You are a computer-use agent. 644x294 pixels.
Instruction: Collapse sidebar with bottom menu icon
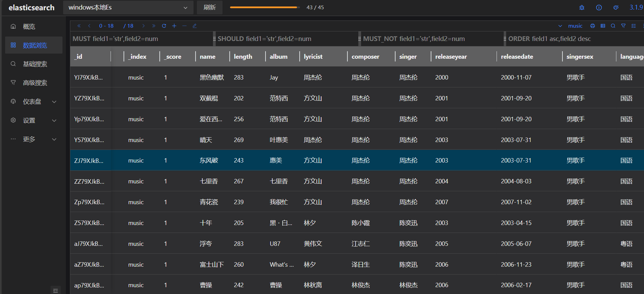point(56,291)
